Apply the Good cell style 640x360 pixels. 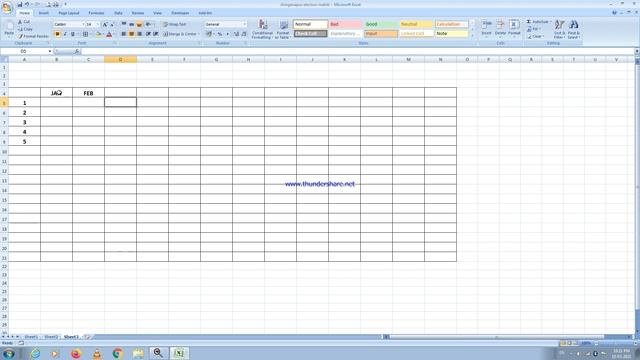point(380,24)
